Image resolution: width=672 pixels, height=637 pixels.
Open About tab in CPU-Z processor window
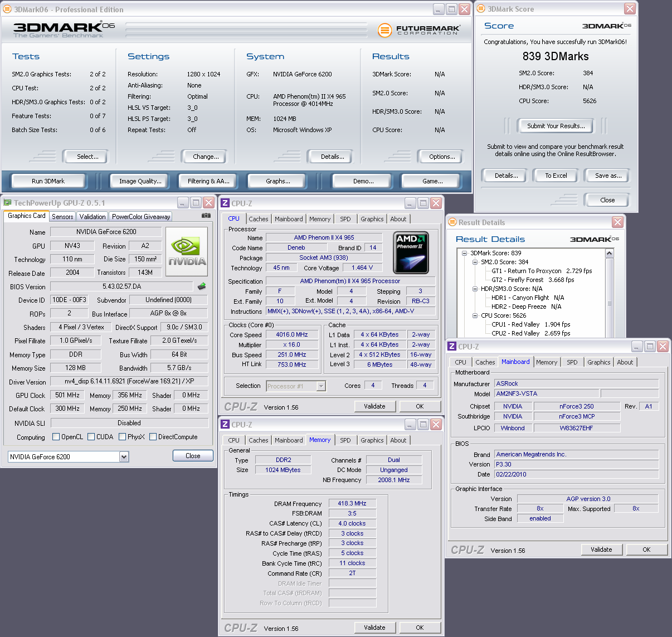point(398,219)
